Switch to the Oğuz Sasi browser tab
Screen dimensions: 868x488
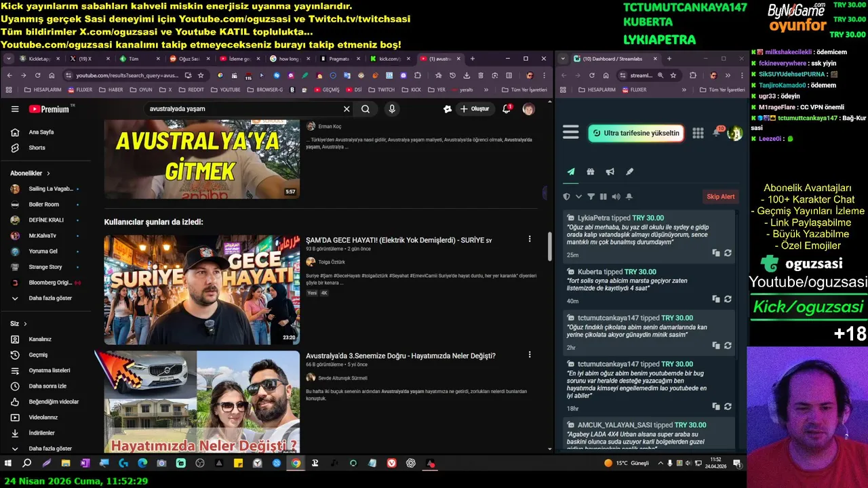189,59
